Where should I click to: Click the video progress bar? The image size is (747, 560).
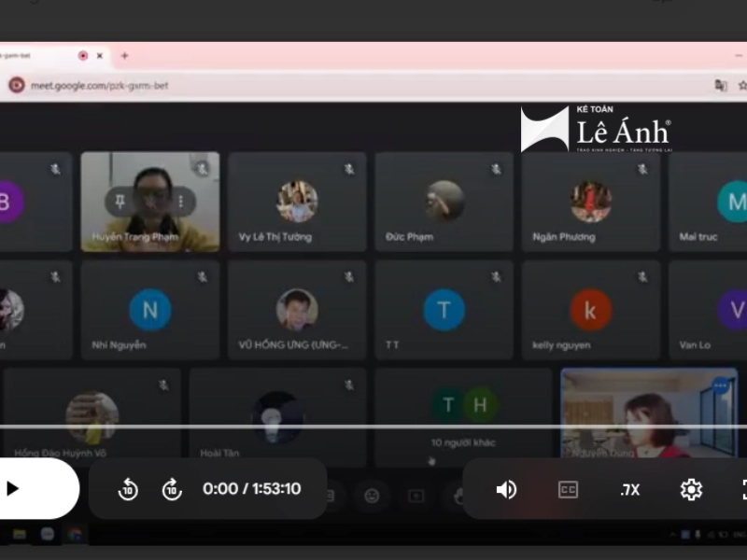click(373, 427)
